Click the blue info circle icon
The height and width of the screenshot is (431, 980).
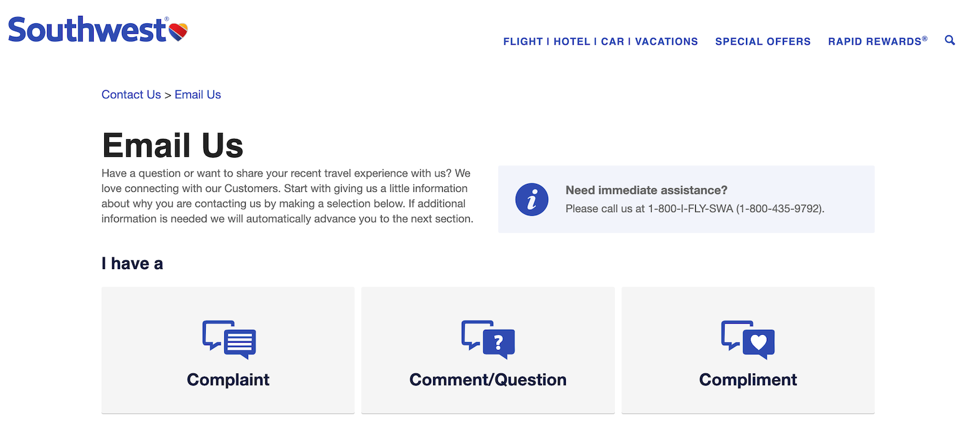(532, 200)
